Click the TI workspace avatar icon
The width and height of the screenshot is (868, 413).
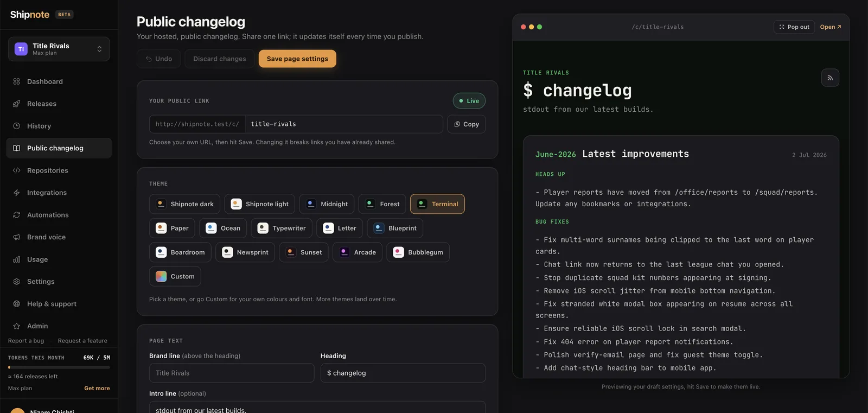tap(21, 49)
